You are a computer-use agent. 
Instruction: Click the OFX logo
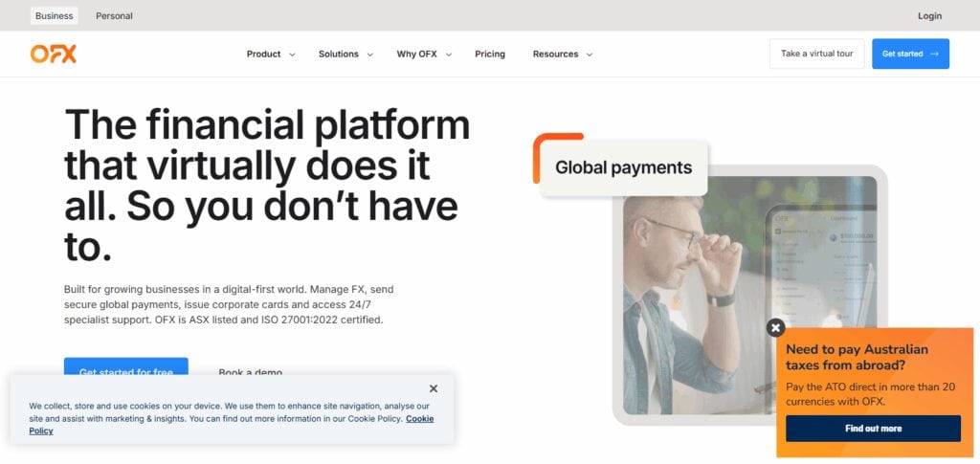(x=54, y=55)
